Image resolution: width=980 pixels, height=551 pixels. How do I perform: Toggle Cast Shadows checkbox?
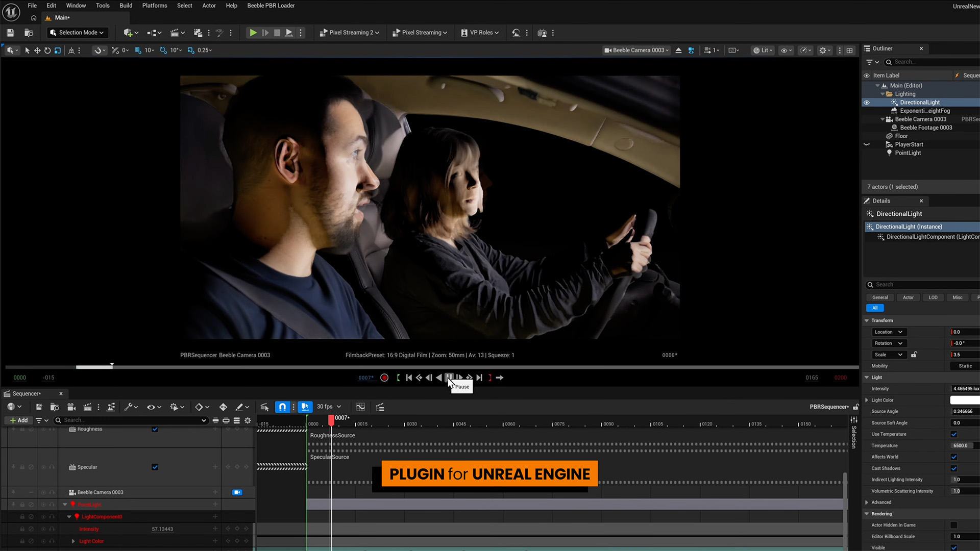click(953, 468)
